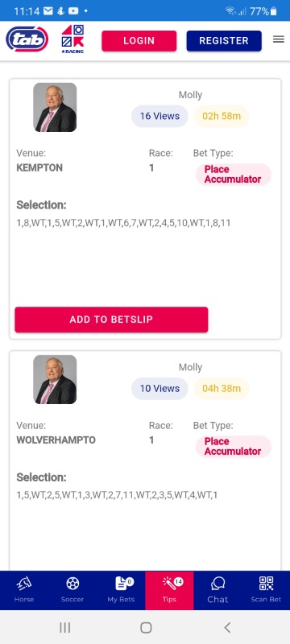Tap Android home navigation button

coord(146,627)
